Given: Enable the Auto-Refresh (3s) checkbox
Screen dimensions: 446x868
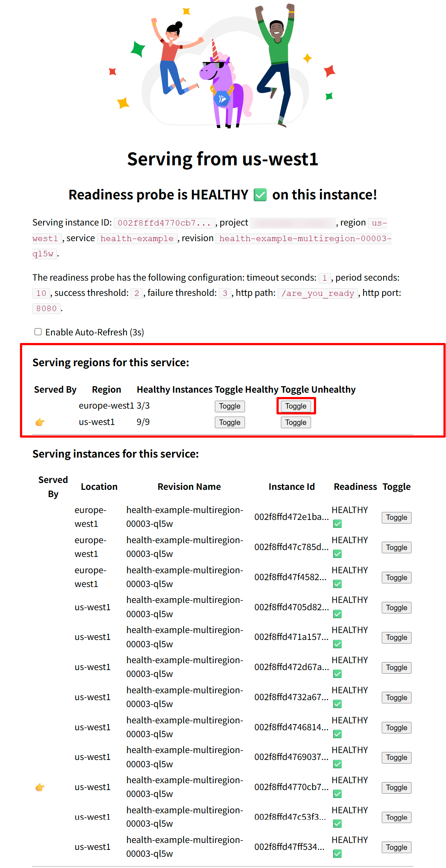Looking at the screenshot, I should click(38, 332).
